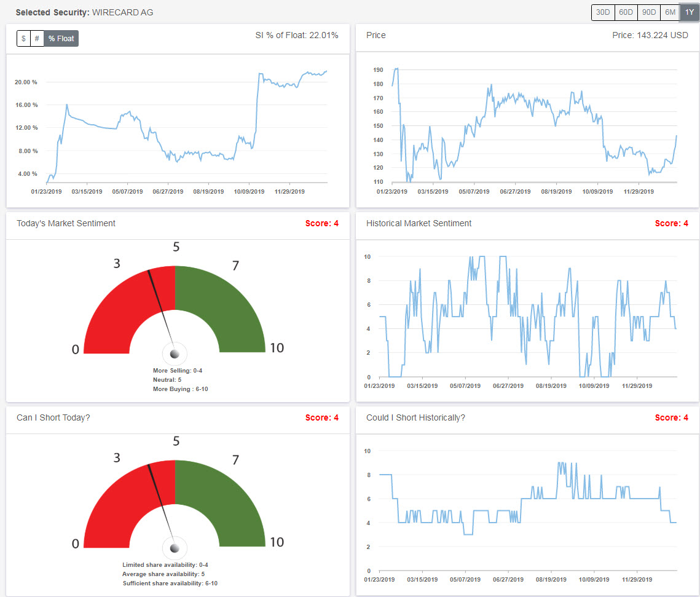Select the 30D time range
The height and width of the screenshot is (597, 700).
tap(602, 12)
